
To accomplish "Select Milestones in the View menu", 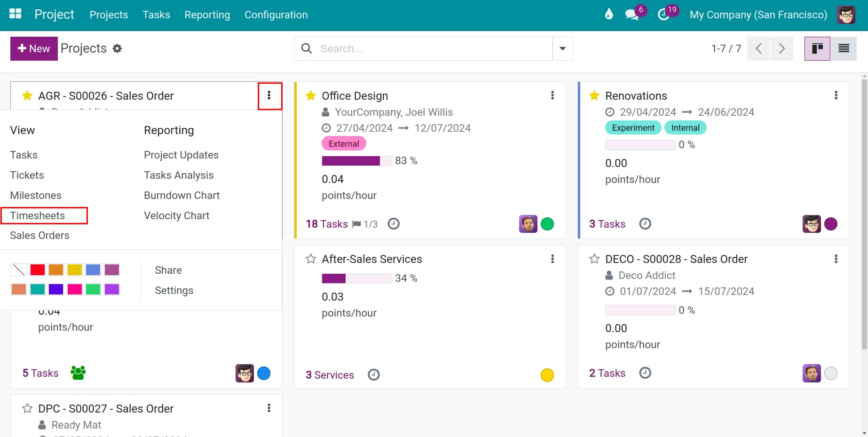I will coord(36,195).
